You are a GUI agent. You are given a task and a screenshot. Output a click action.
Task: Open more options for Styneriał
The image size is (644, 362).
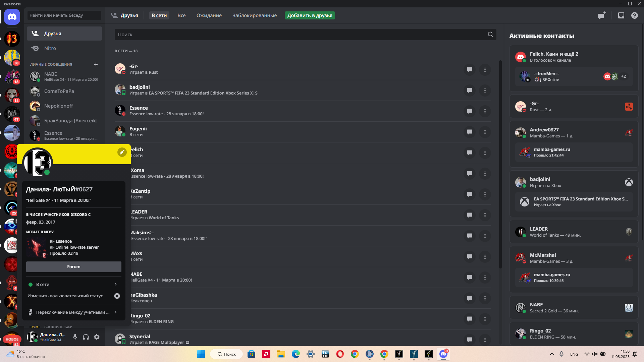click(x=485, y=340)
